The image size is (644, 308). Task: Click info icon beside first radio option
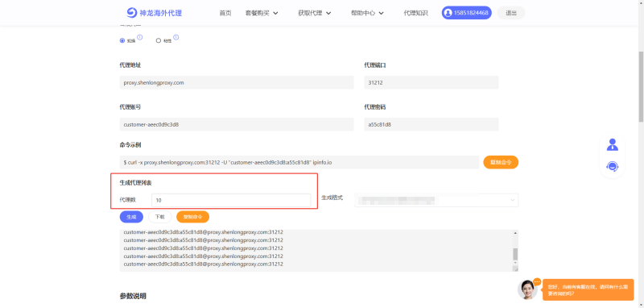coord(139,37)
